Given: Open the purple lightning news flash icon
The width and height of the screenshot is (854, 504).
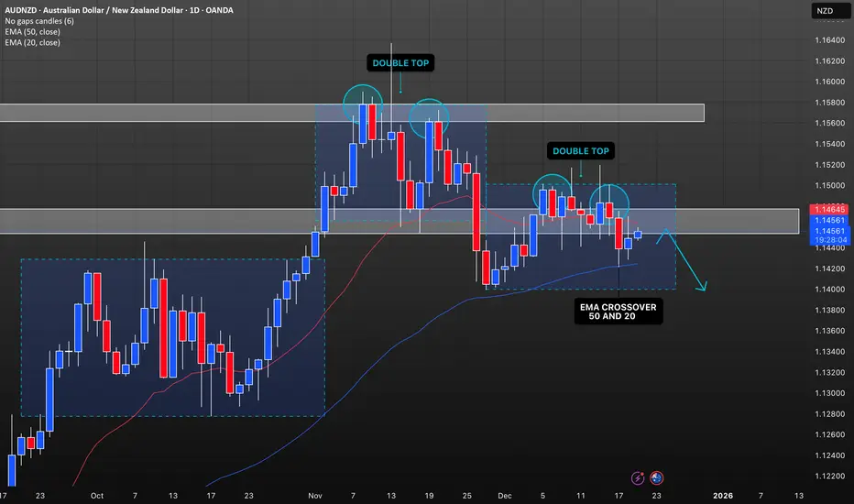Looking at the screenshot, I should [638, 478].
